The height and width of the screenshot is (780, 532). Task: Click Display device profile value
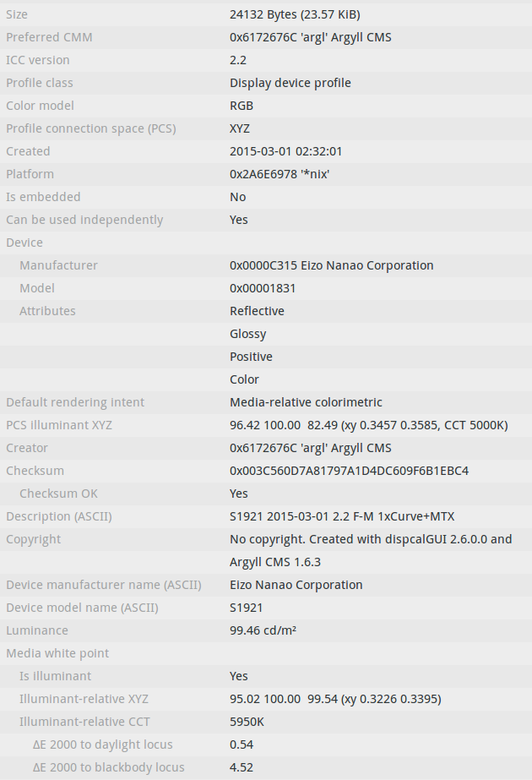click(290, 83)
